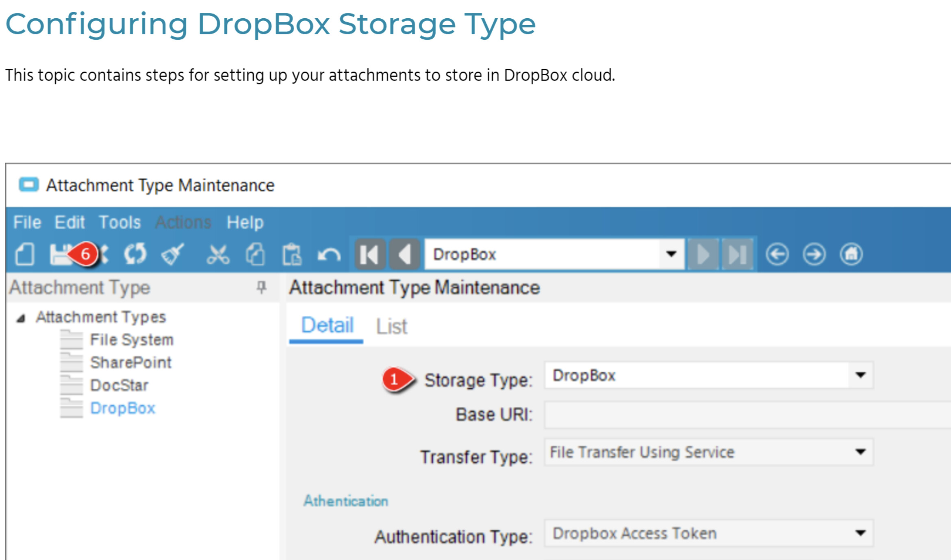Click the Home icon in toolbar
This screenshot has height=560, width=951.
851,254
